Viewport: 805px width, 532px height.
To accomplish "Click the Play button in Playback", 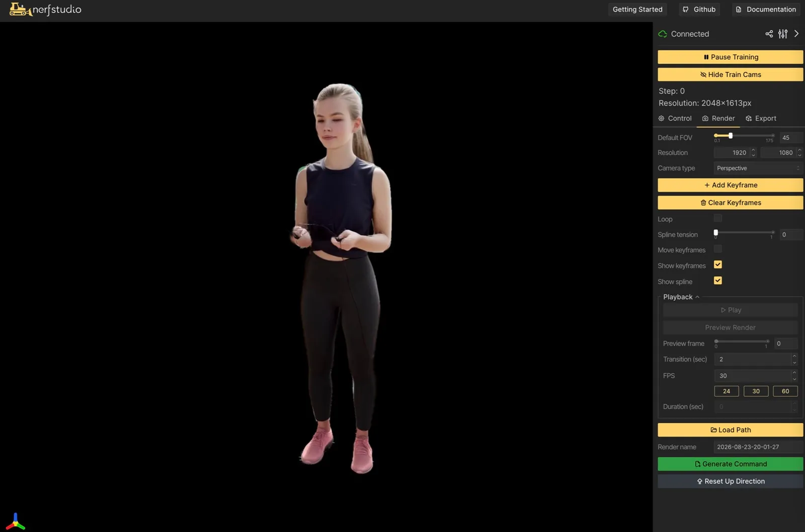I will (x=730, y=310).
